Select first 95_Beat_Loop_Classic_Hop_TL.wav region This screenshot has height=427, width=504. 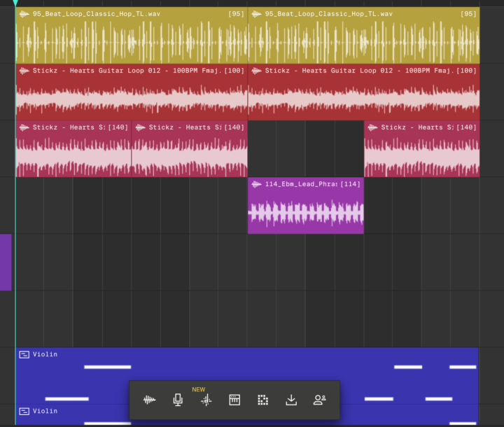[132, 36]
